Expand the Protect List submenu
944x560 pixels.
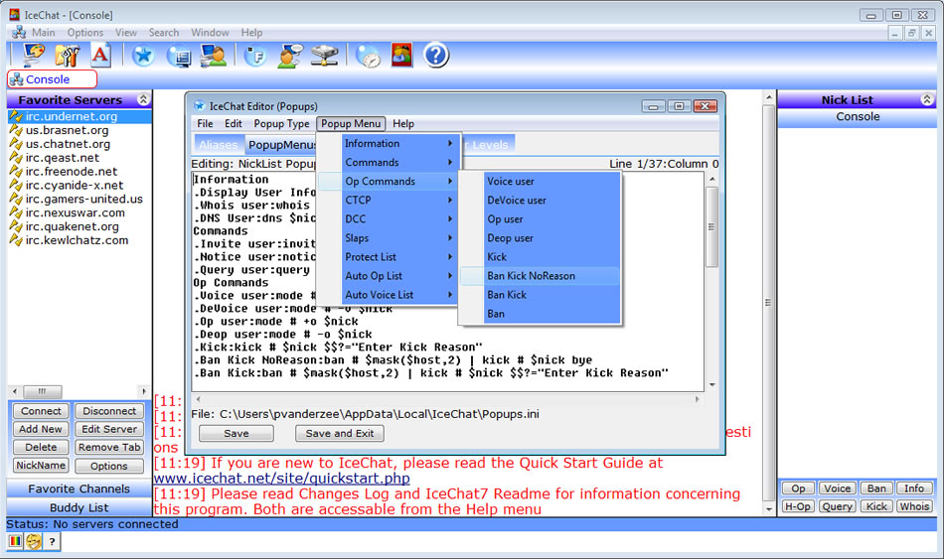[x=397, y=257]
